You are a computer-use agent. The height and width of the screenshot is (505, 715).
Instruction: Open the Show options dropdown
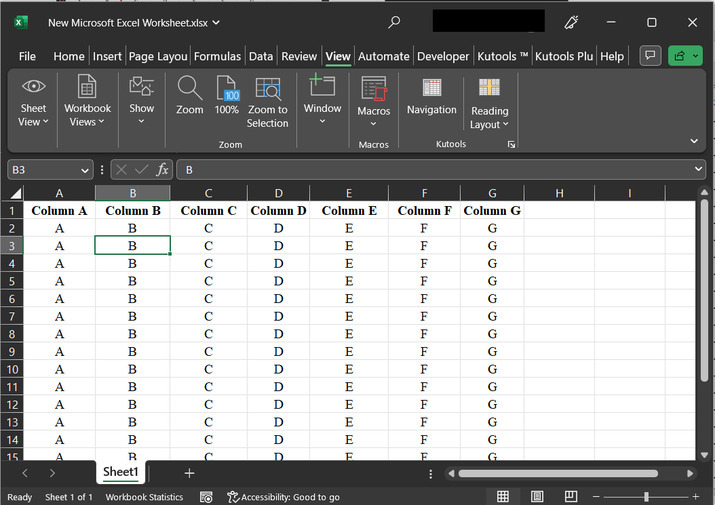[141, 101]
